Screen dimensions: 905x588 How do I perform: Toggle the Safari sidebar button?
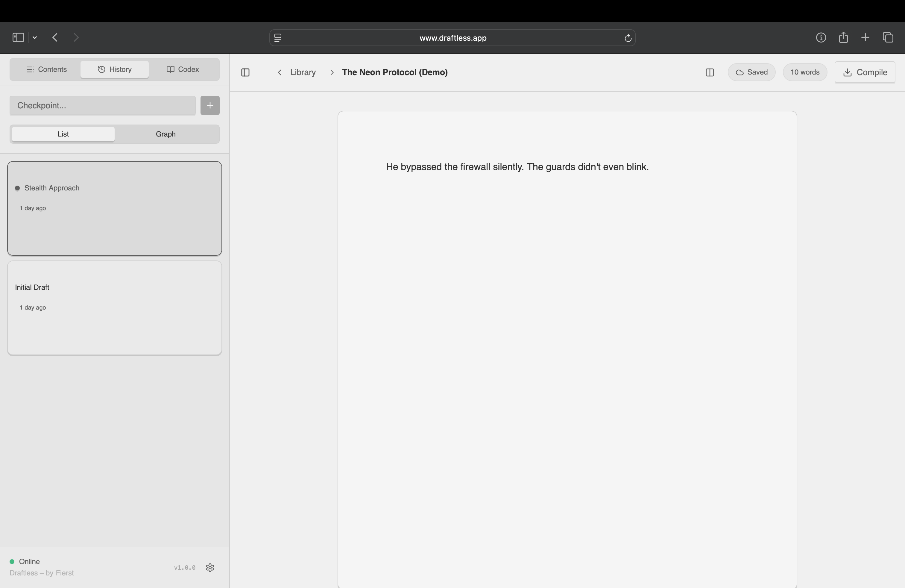[18, 37]
